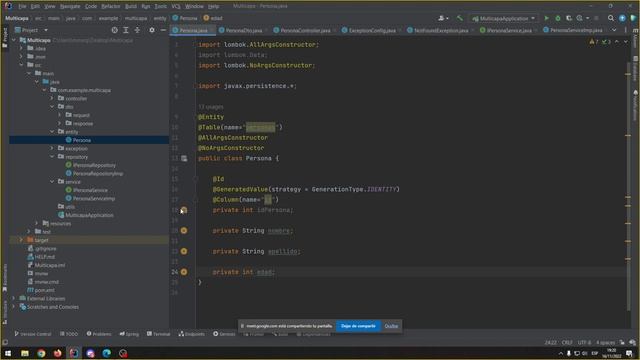Open File Explorer from taskbar

[x=25, y=353]
